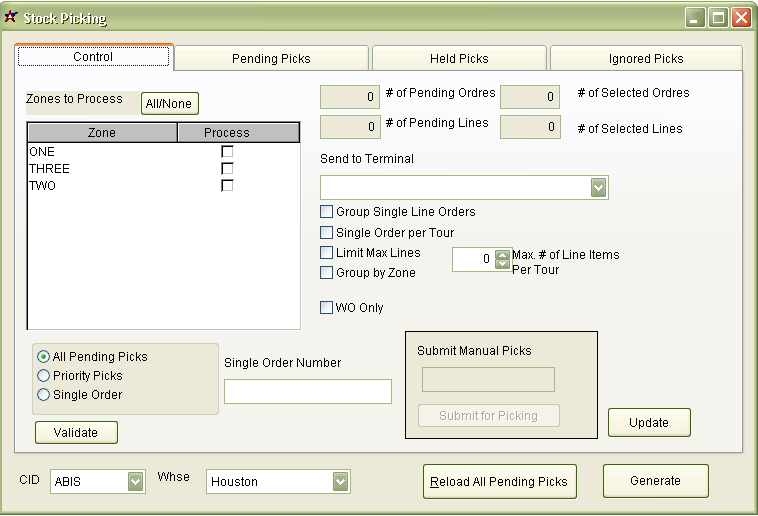Click the Generate button
The image size is (758, 516).
click(655, 481)
